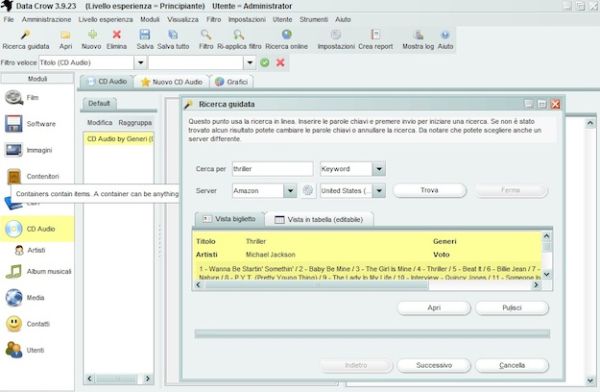Open the Amministrazione menu
The width and height of the screenshot is (600, 392).
(46, 19)
